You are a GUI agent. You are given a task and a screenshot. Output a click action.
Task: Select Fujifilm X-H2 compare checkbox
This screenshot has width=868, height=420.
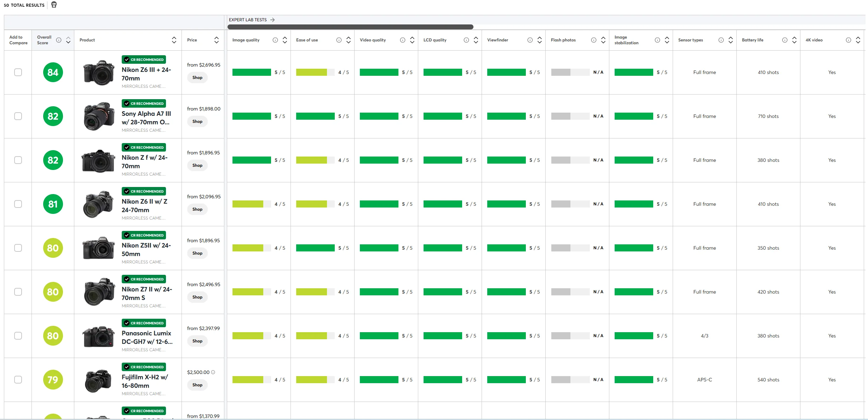(18, 380)
